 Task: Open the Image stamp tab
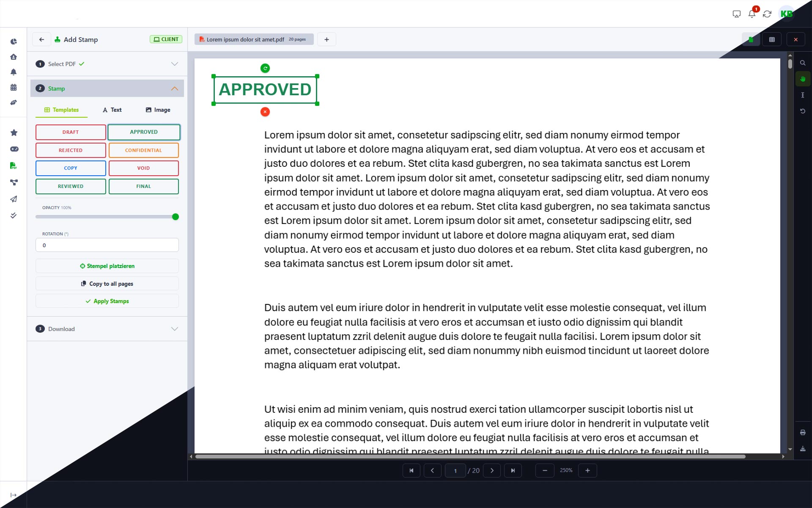pyautogui.click(x=157, y=110)
